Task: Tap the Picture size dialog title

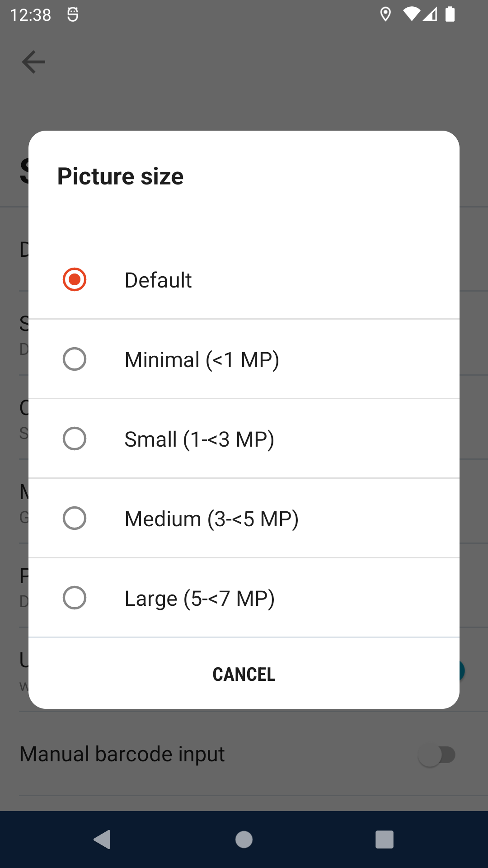Action: click(120, 176)
